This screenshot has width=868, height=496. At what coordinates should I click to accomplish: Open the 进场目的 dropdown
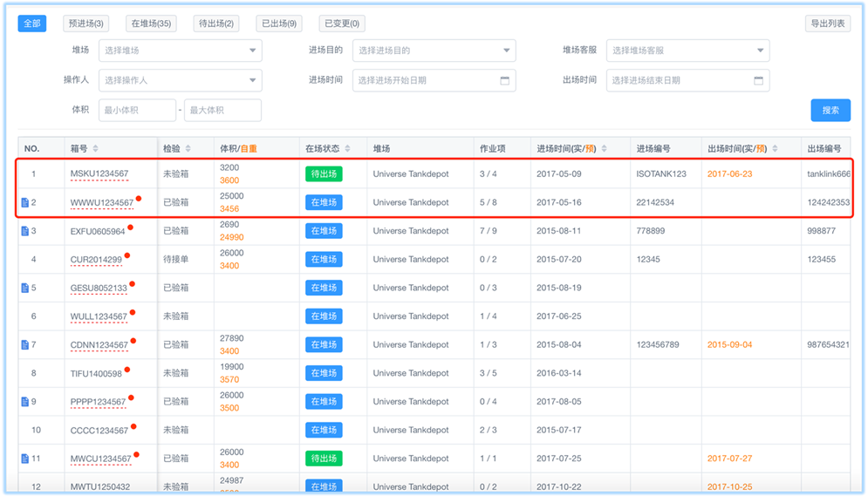coord(434,51)
